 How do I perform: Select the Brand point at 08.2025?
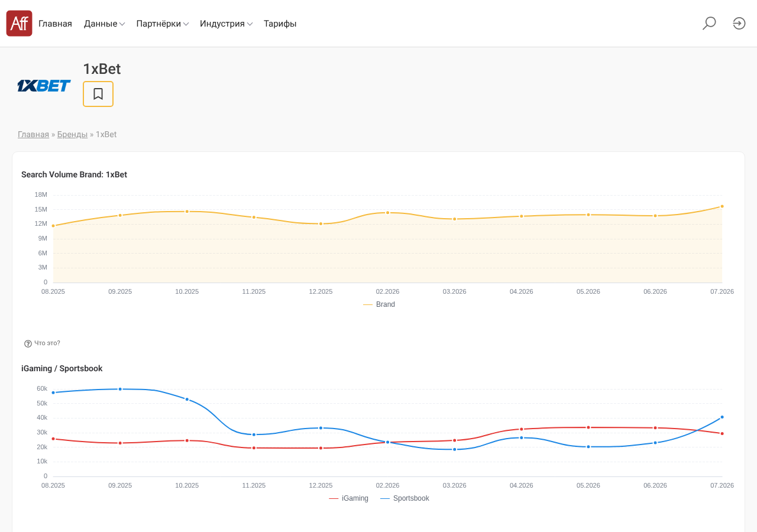[53, 226]
